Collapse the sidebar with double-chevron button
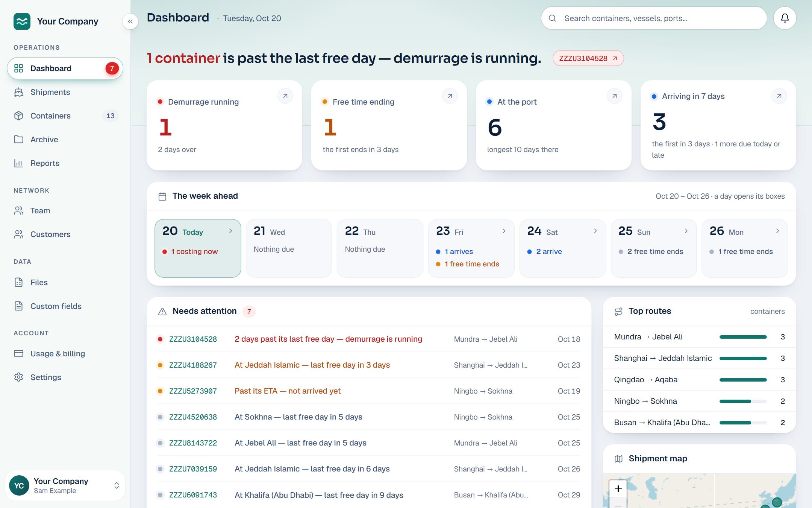 (x=130, y=21)
